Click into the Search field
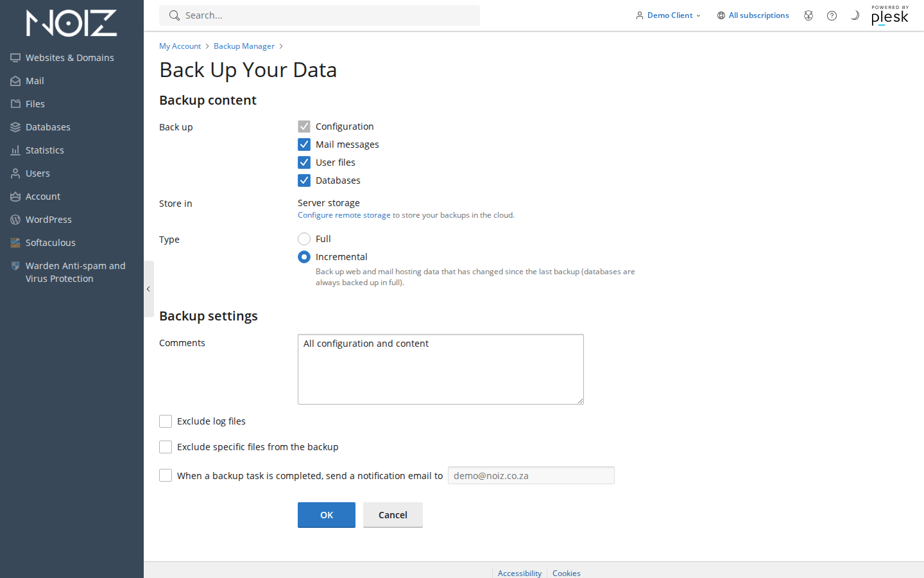924x578 pixels. 320,15
